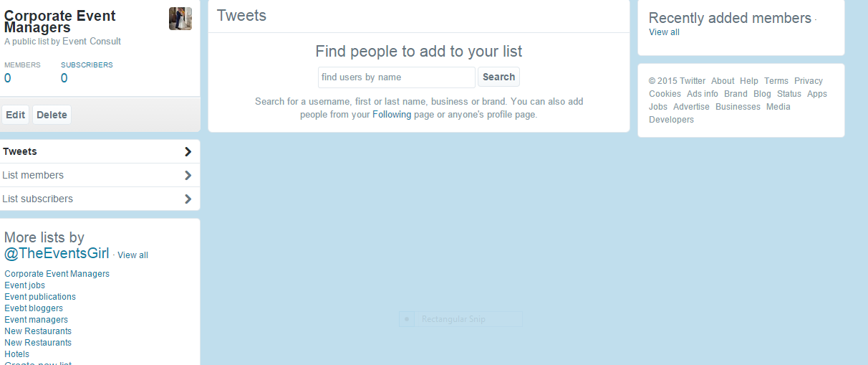Open the Event publications list

pyautogui.click(x=40, y=297)
